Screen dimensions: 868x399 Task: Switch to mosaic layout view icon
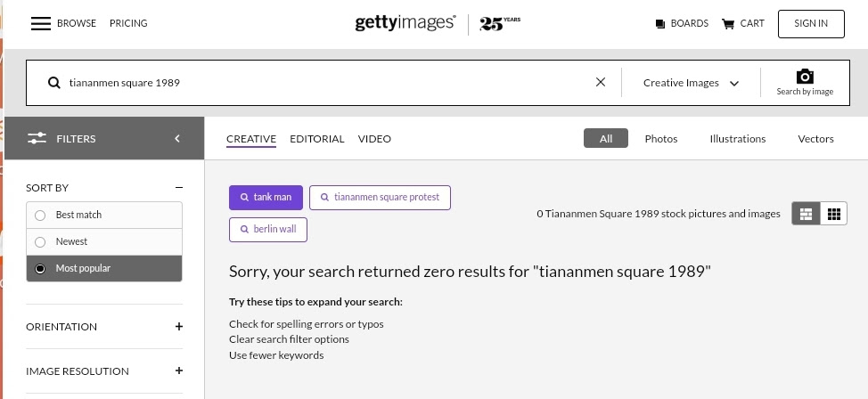(x=806, y=214)
